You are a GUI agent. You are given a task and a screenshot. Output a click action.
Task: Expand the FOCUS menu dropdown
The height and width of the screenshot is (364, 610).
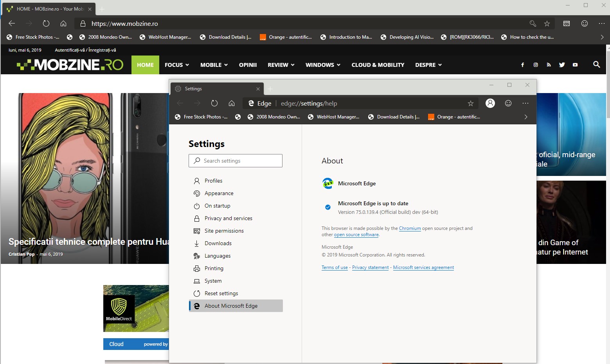(177, 65)
